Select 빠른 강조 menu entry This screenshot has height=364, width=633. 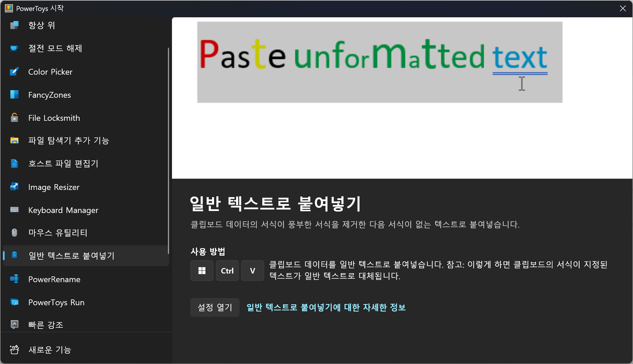coord(46,325)
